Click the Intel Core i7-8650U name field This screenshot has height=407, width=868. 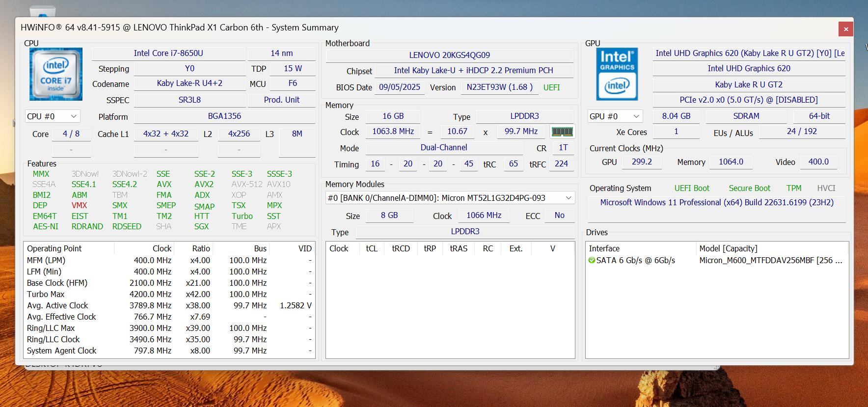(x=168, y=53)
